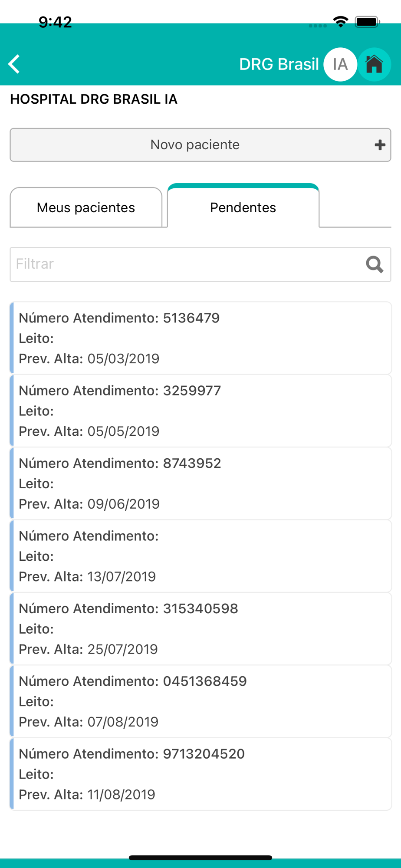Screen dimensions: 401x868
Task: Select patient record 0451368459
Action: point(200,701)
